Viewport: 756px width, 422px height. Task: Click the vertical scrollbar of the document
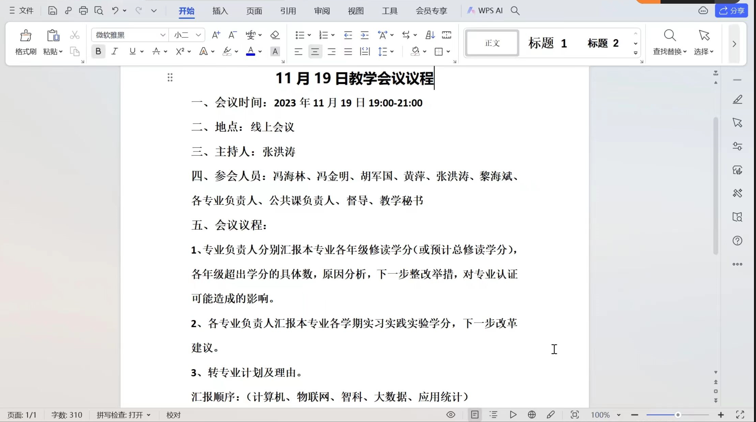715,160
